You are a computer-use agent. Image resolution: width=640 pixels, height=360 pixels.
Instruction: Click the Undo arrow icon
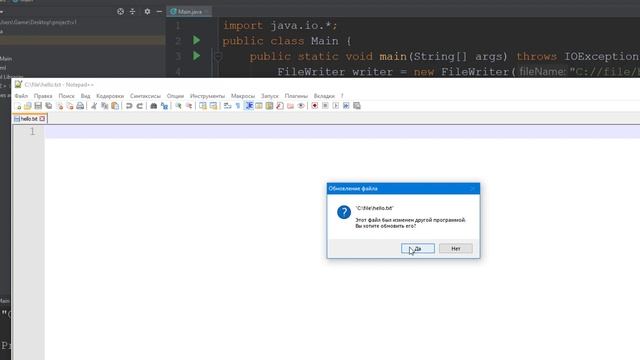129,106
